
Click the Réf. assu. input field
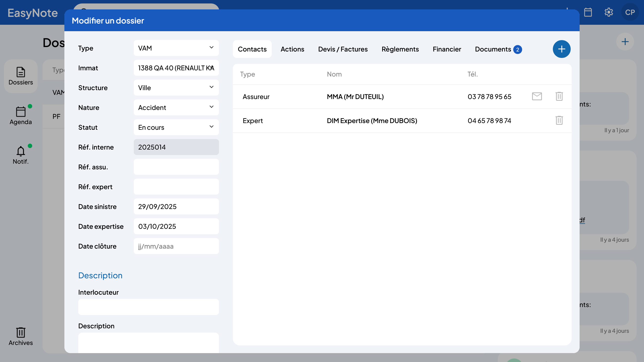[176, 167]
